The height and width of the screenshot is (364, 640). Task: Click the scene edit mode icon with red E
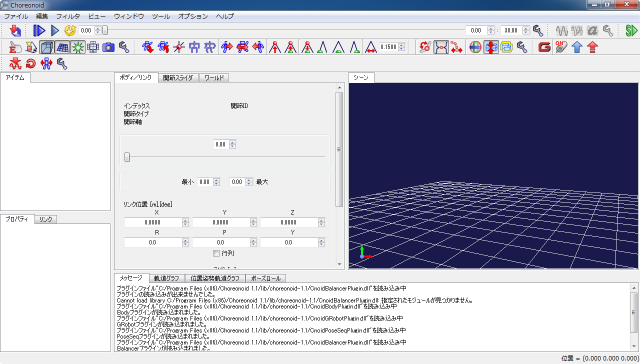(15, 47)
